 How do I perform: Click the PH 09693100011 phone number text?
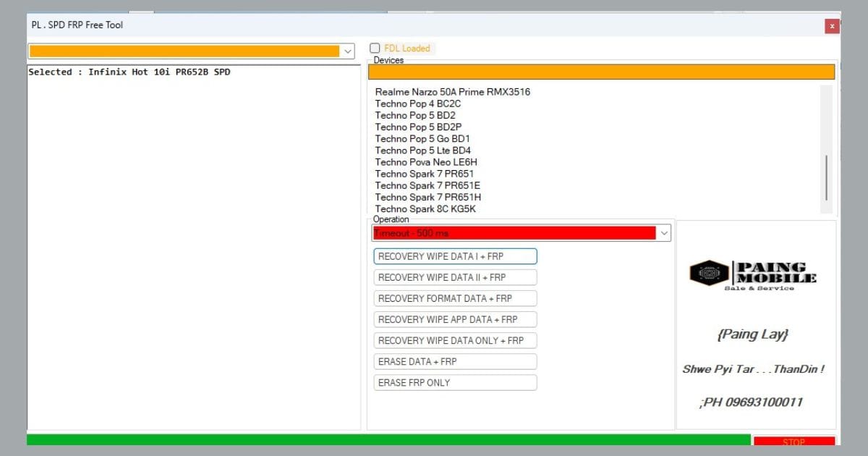click(751, 402)
